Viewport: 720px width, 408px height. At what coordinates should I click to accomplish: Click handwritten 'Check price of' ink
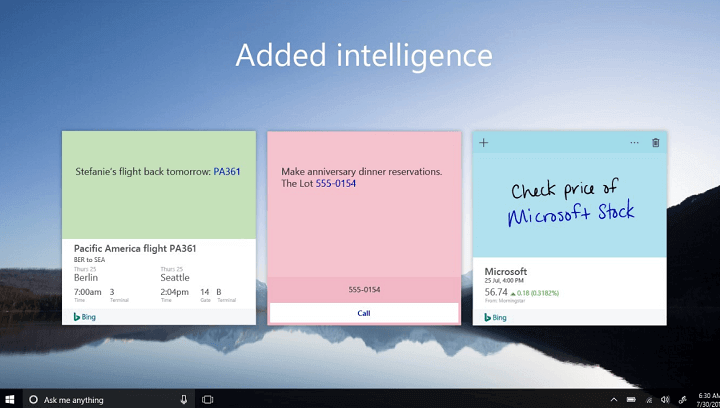pyautogui.click(x=565, y=189)
